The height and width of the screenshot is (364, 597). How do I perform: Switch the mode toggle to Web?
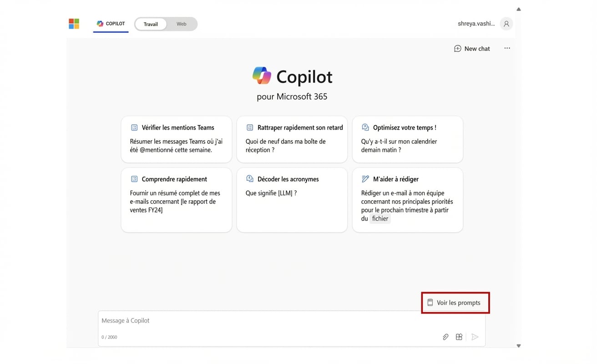tap(181, 24)
